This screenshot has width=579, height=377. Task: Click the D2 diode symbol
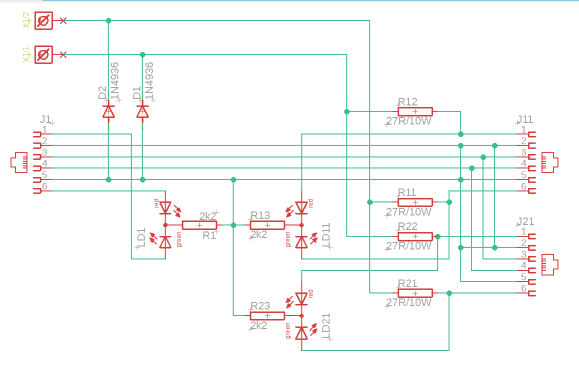108,112
